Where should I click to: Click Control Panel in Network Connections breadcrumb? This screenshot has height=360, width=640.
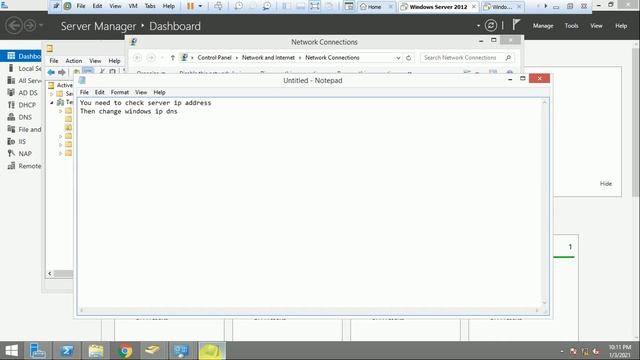click(214, 58)
